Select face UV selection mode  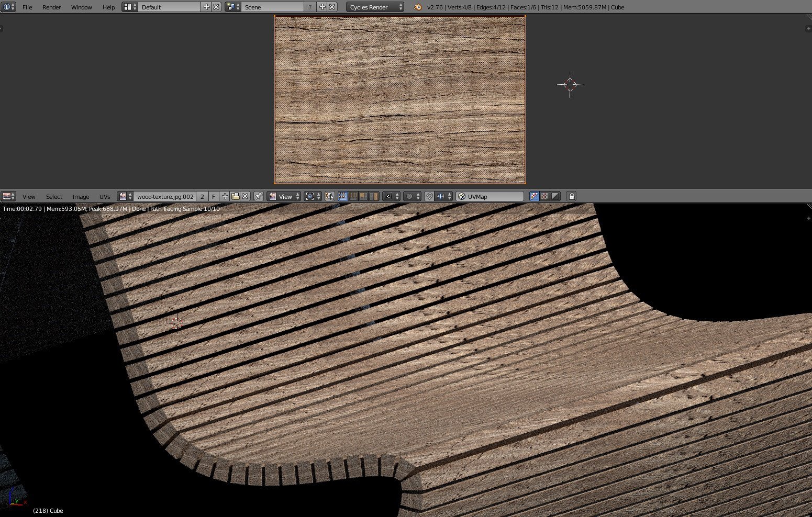click(363, 196)
